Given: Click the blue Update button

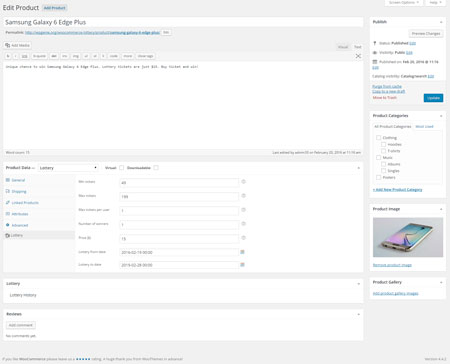Looking at the screenshot, I should (433, 98).
